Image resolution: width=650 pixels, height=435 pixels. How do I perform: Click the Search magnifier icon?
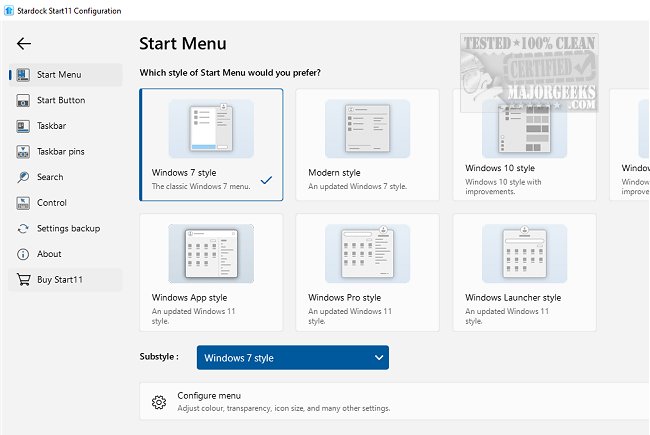(x=22, y=177)
